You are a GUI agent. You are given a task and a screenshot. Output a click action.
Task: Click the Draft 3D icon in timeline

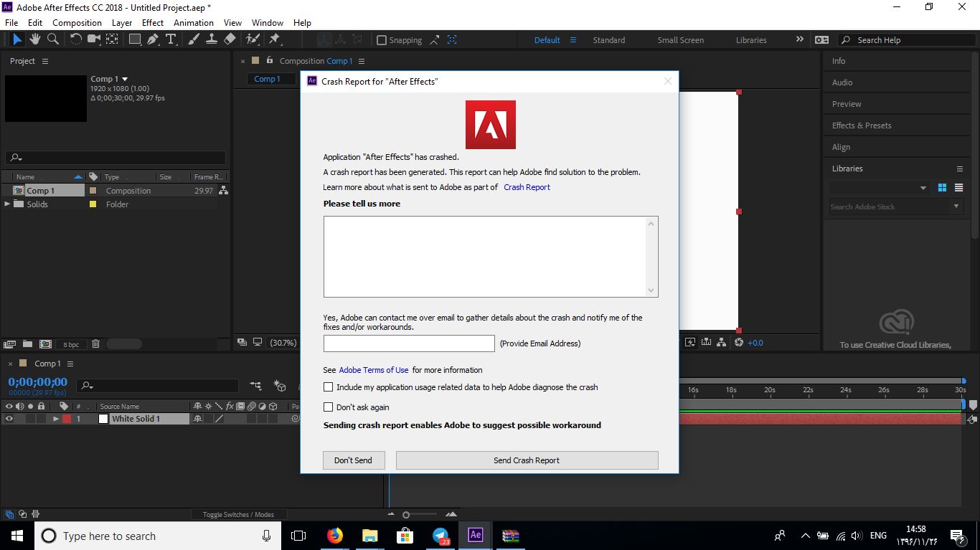280,386
